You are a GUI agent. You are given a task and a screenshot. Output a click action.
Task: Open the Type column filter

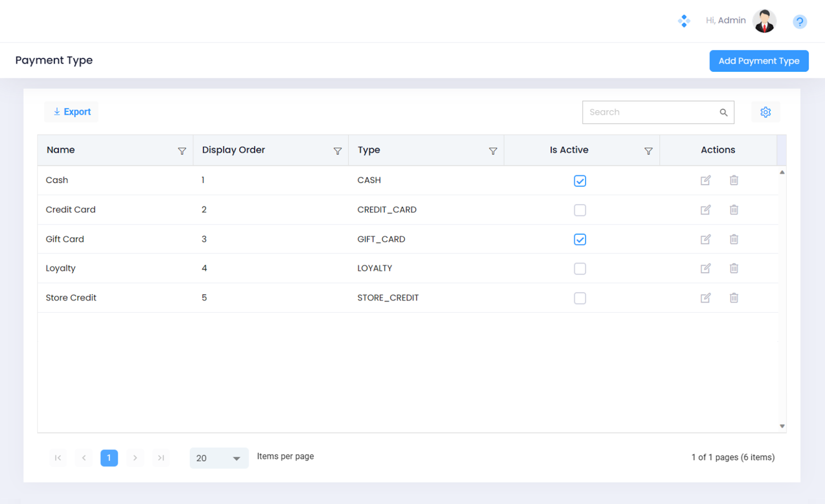coord(493,151)
